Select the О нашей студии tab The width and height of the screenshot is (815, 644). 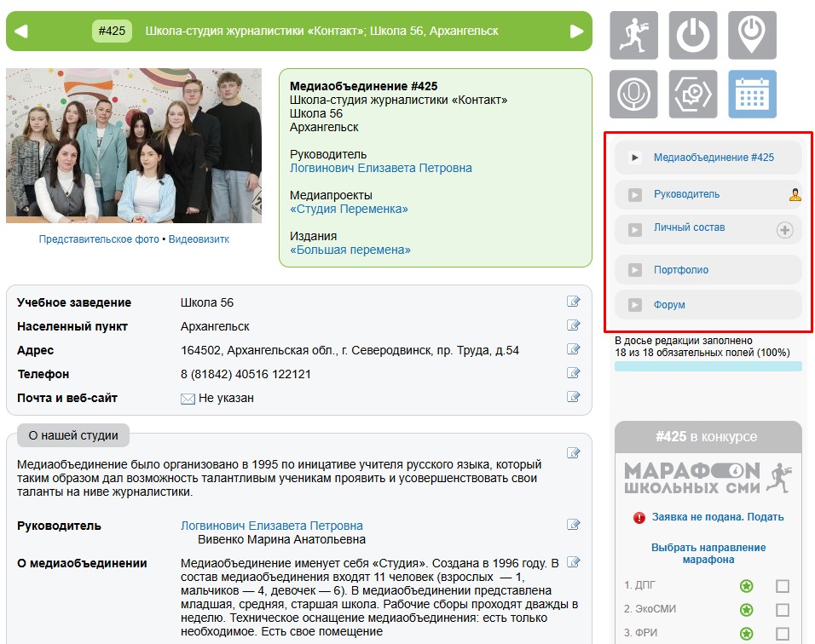pos(73,435)
